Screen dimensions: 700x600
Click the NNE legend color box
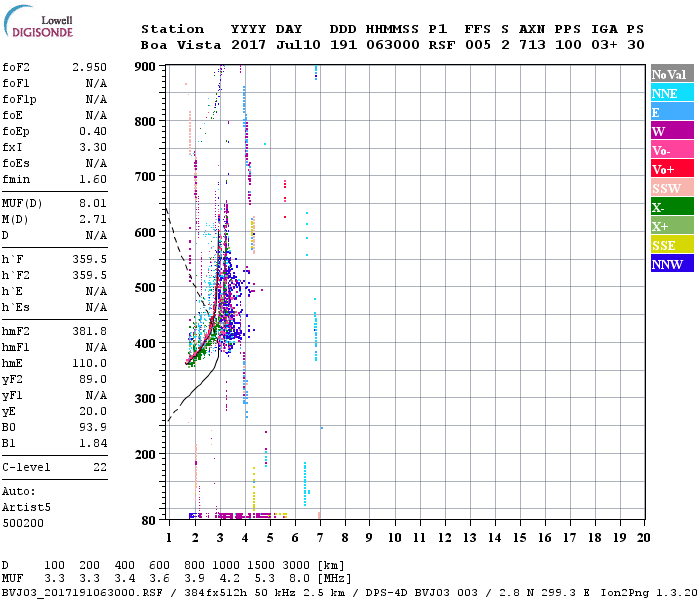pos(669,93)
